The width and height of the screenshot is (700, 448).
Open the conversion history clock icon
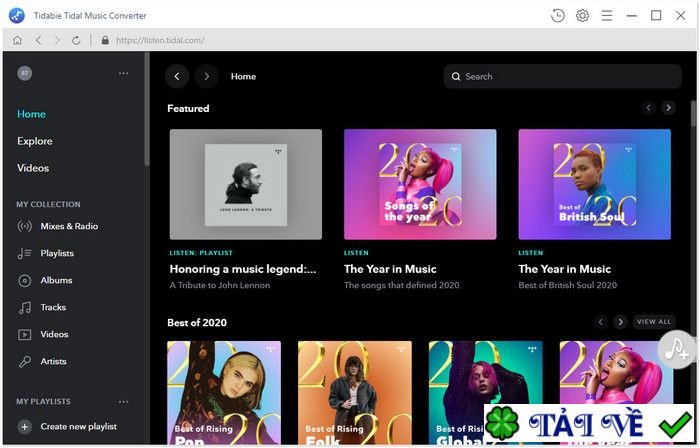coord(558,15)
